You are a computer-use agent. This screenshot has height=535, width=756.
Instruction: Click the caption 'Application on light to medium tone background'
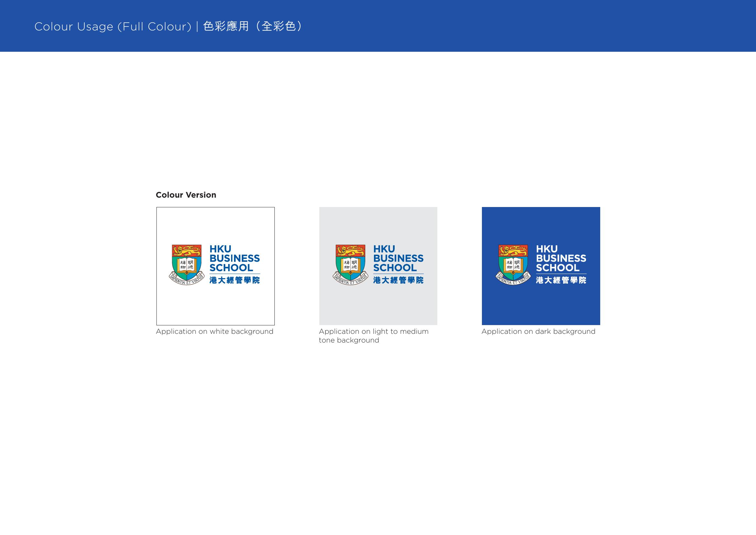point(374,336)
